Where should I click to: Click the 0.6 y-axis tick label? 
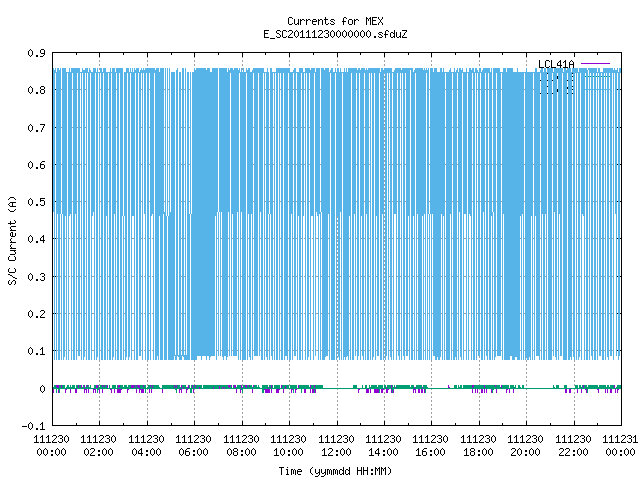point(36,165)
